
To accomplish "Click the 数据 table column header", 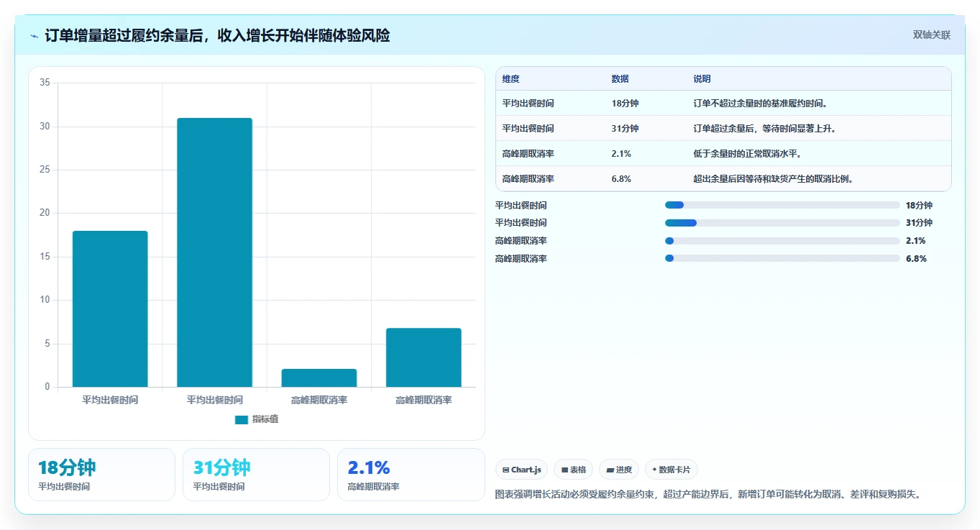I will point(620,79).
